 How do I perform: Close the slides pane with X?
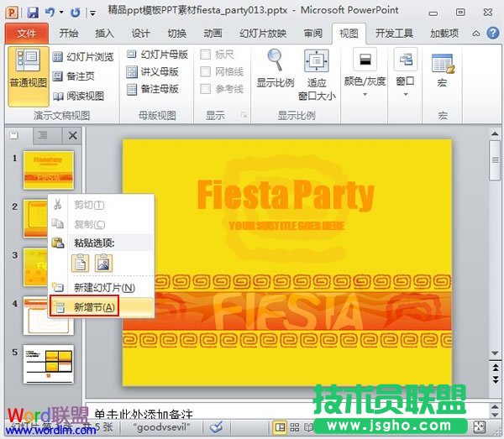point(72,135)
